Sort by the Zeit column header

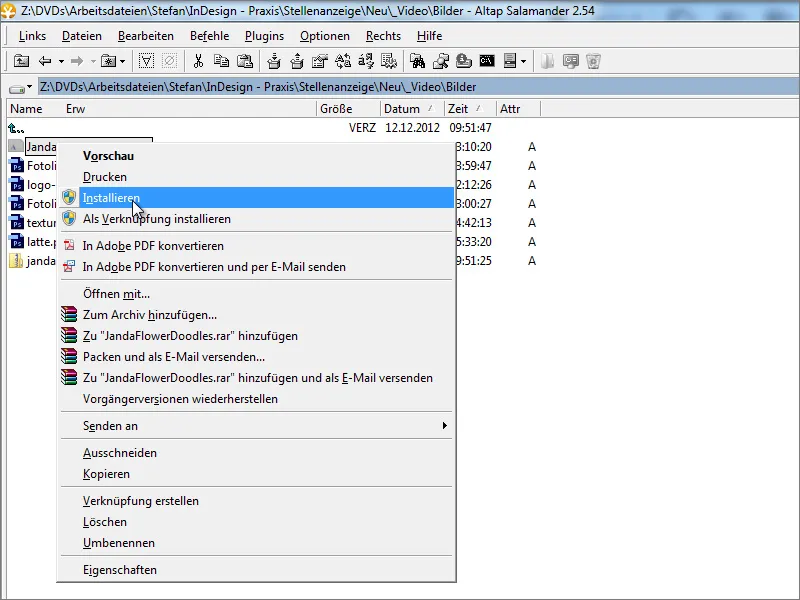point(470,109)
